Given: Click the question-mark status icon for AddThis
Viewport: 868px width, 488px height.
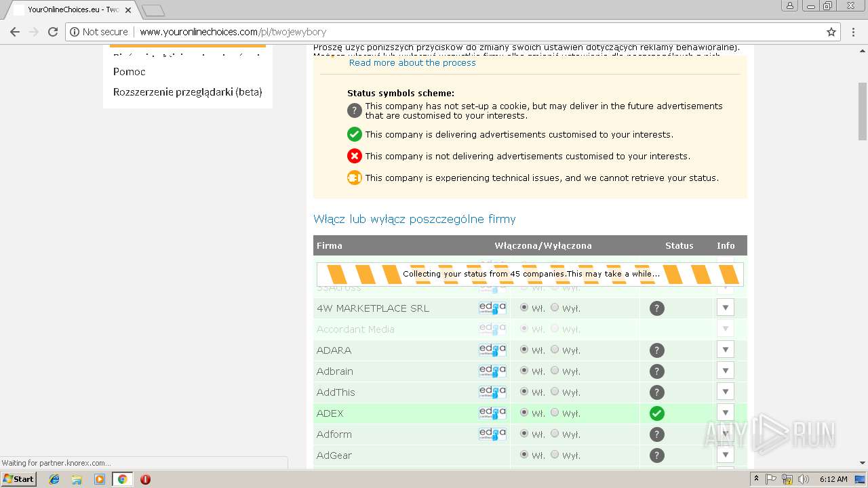Looking at the screenshot, I should [x=656, y=392].
